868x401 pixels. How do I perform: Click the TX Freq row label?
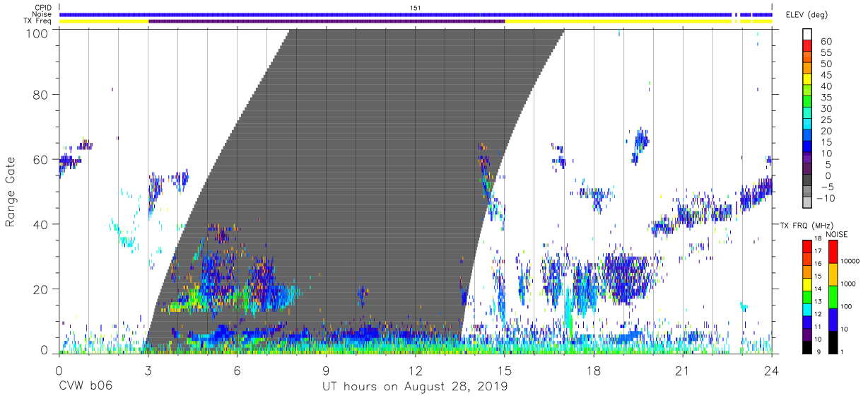39,21
